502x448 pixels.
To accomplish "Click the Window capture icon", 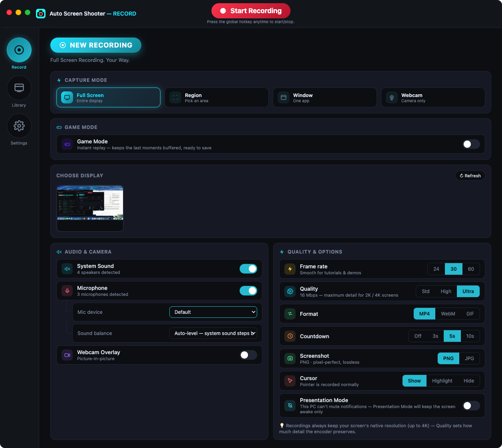I will [284, 97].
